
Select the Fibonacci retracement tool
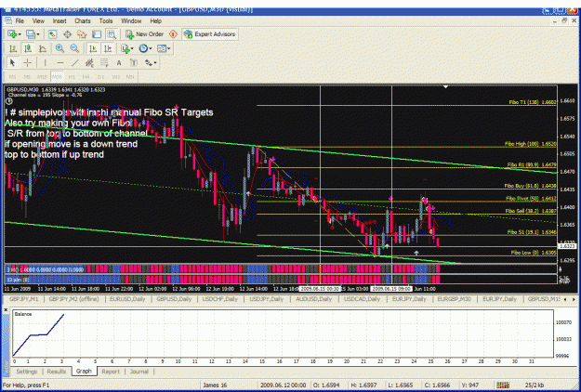104,63
